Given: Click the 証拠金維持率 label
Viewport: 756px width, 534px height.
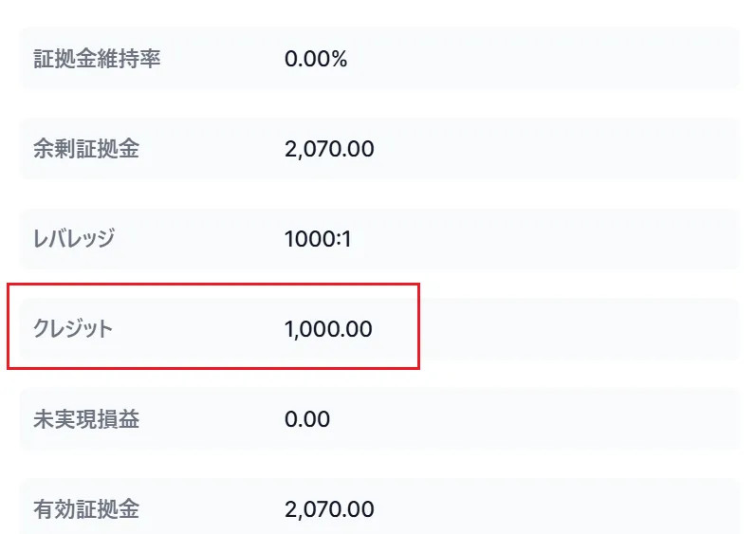Looking at the screenshot, I should [x=97, y=59].
